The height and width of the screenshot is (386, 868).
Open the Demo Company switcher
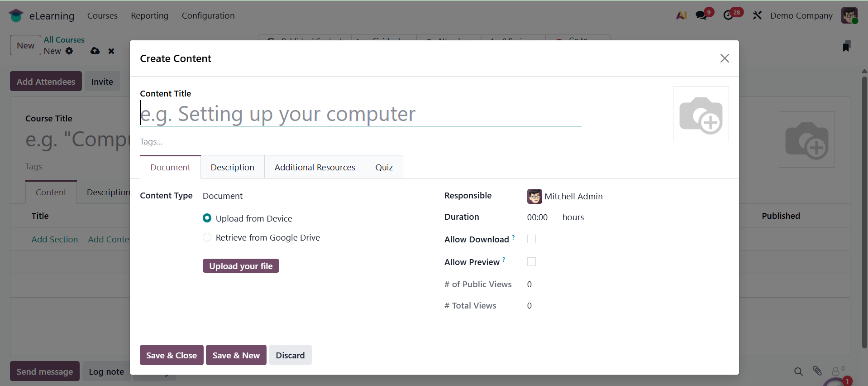[801, 15]
